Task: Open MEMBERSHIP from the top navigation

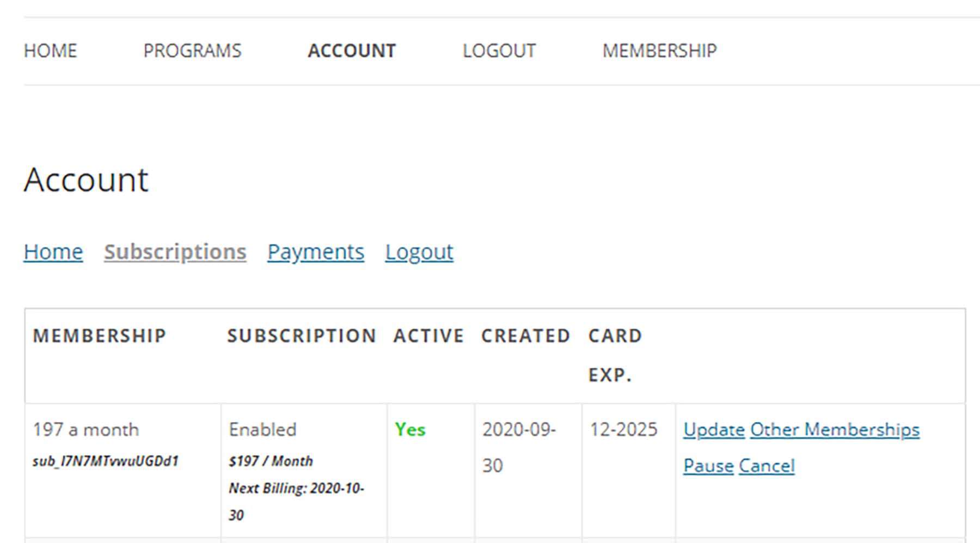Action: 659,51
